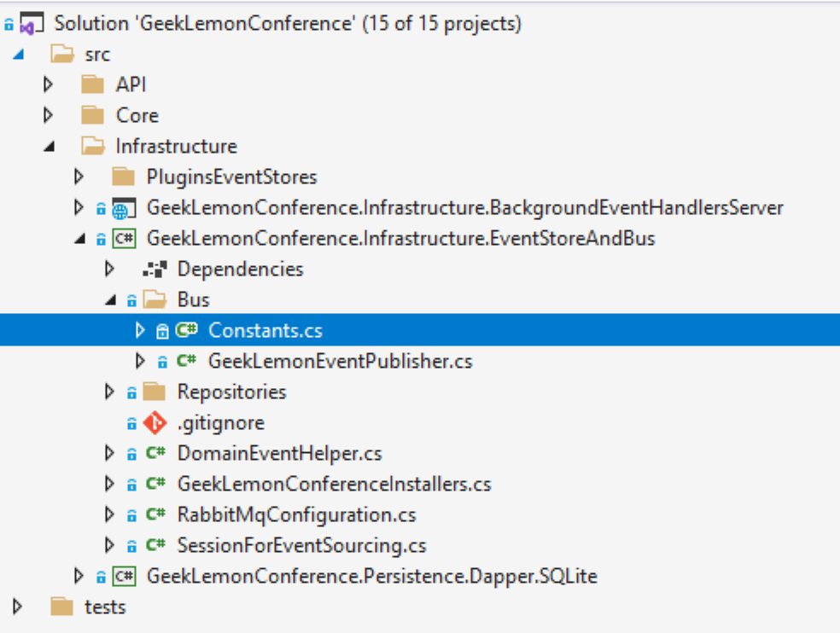Image resolution: width=840 pixels, height=633 pixels.
Task: Collapse the EventStoreAndBus project
Action: 80,239
